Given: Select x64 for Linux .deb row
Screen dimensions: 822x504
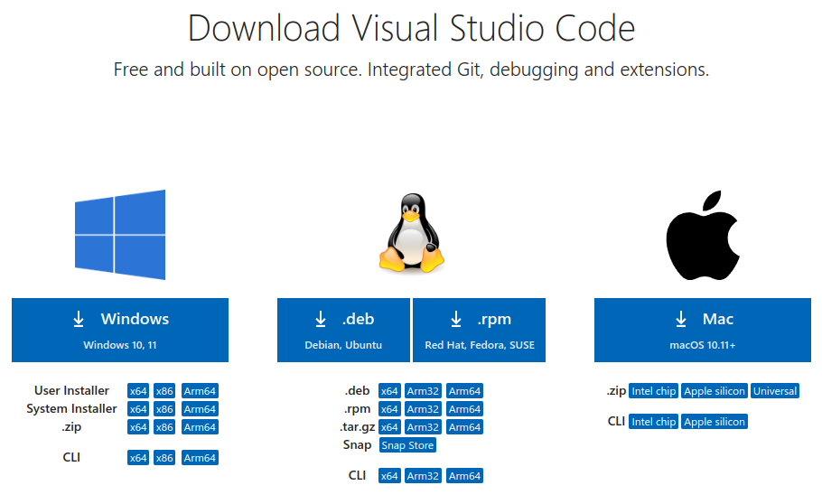Looking at the screenshot, I should coord(389,391).
